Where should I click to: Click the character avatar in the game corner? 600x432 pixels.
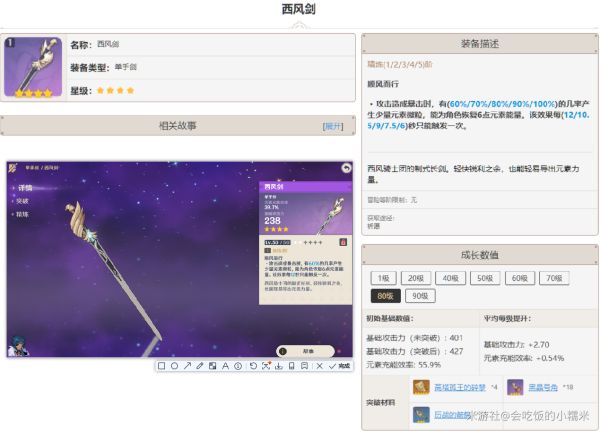click(17, 347)
